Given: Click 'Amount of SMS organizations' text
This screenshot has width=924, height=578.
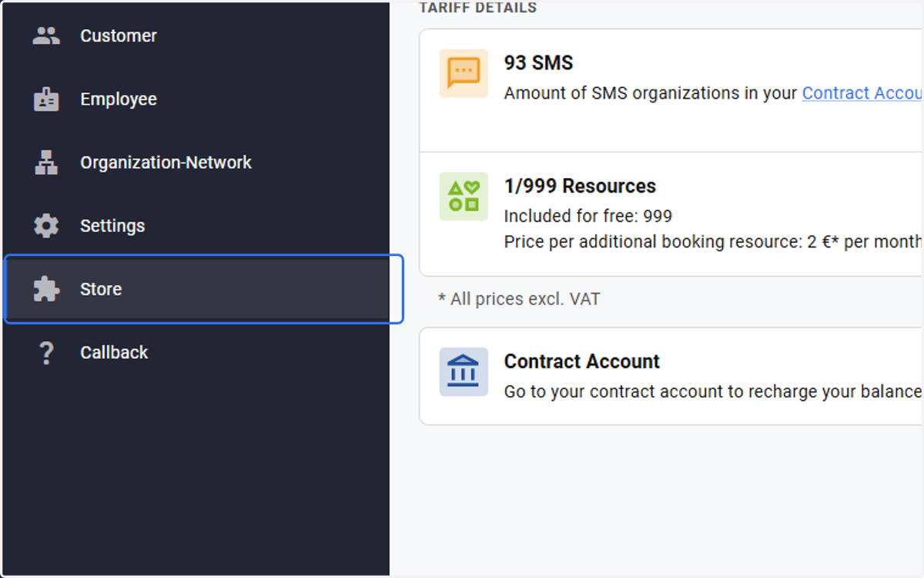Looking at the screenshot, I should [651, 93].
